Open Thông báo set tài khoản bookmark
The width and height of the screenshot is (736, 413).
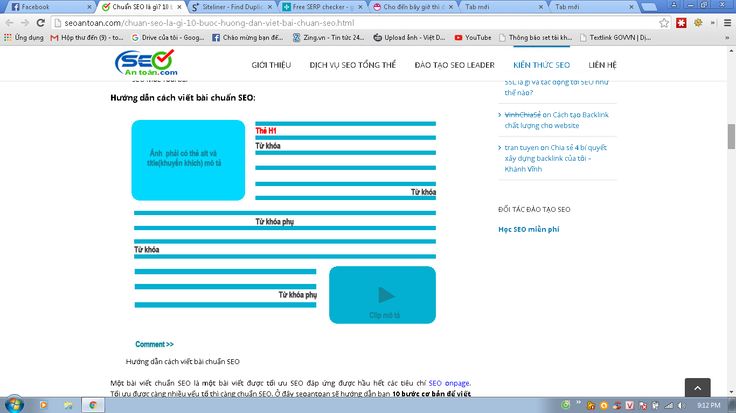click(x=536, y=38)
